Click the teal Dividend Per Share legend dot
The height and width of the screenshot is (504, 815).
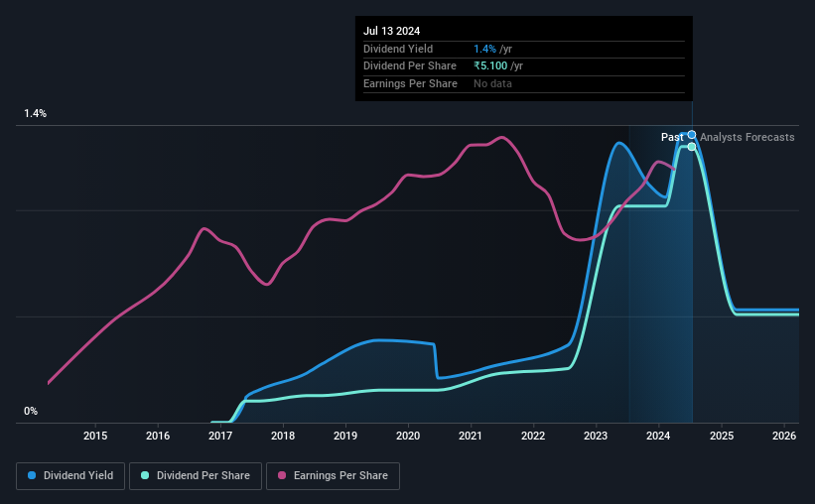tap(145, 475)
